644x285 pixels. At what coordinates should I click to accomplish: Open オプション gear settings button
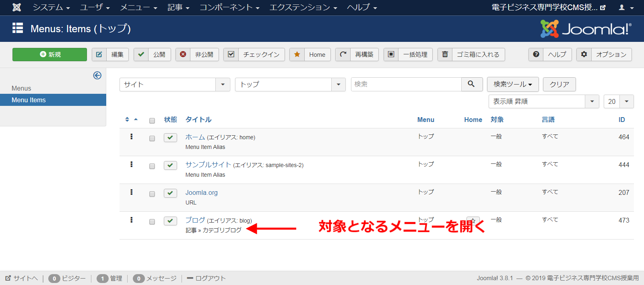click(604, 54)
